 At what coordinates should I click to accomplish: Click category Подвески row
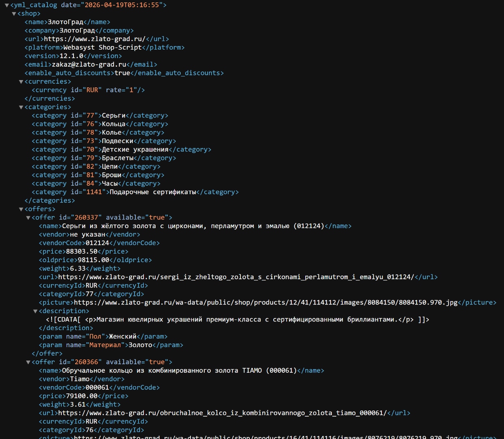[104, 141]
